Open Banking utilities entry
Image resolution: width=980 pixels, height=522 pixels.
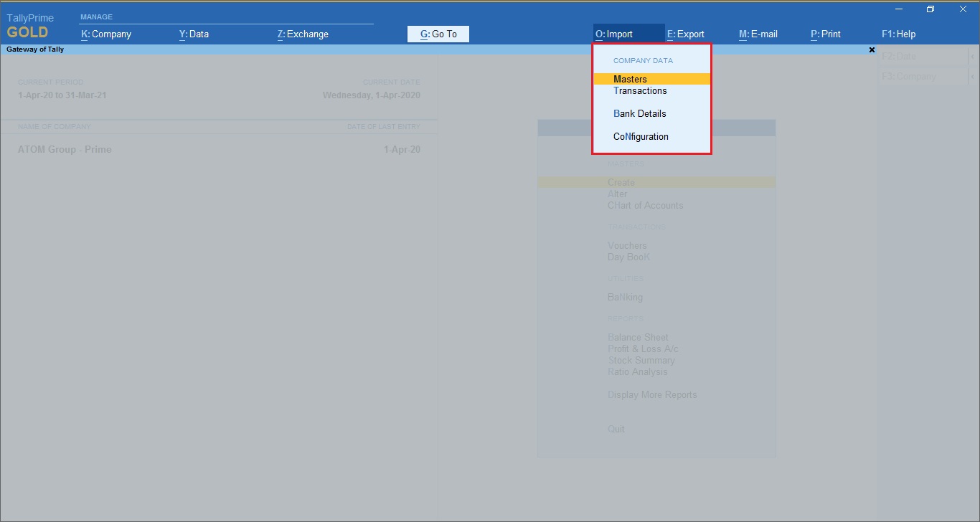(625, 297)
